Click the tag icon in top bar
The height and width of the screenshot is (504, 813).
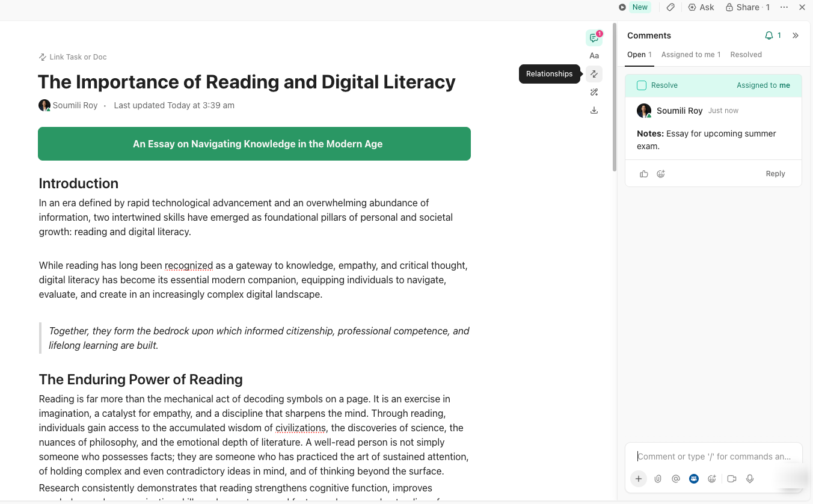pyautogui.click(x=670, y=7)
